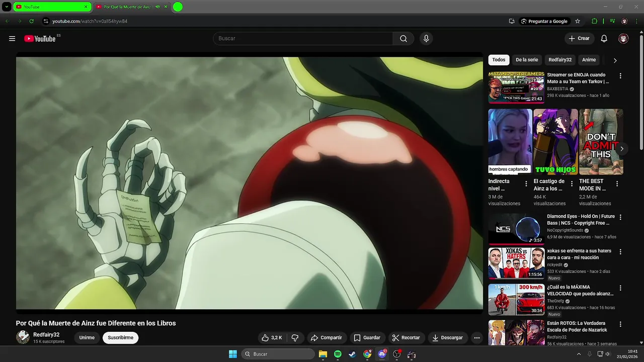Click the YouTube logo

click(x=40, y=39)
